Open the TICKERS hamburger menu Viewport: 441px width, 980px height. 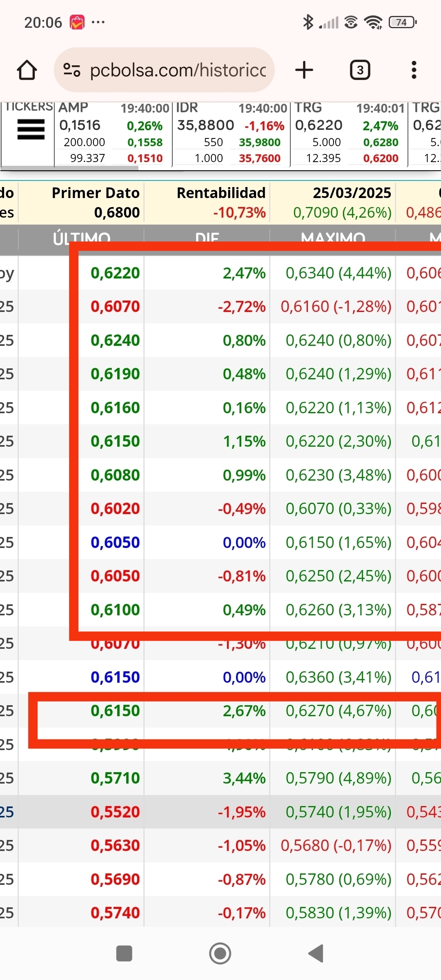tap(31, 130)
